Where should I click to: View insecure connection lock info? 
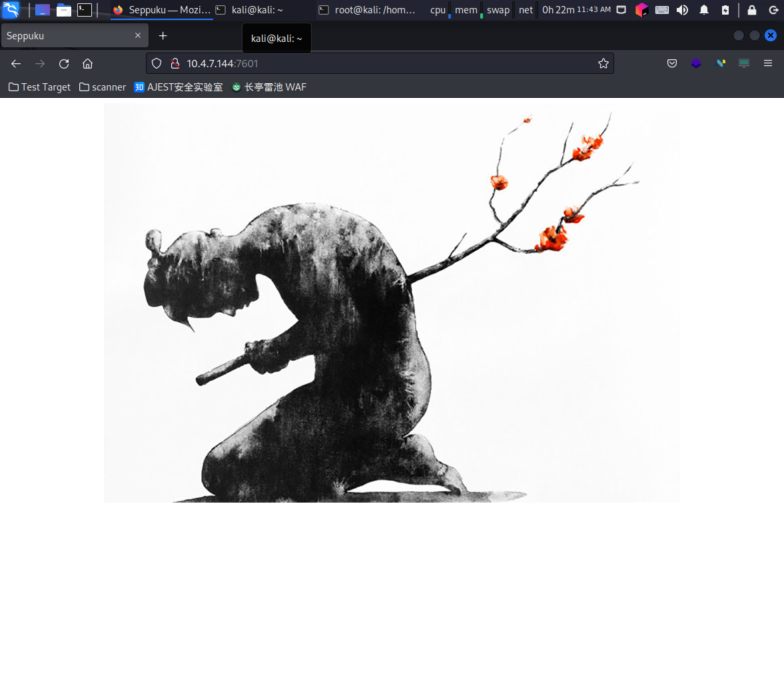pos(175,63)
